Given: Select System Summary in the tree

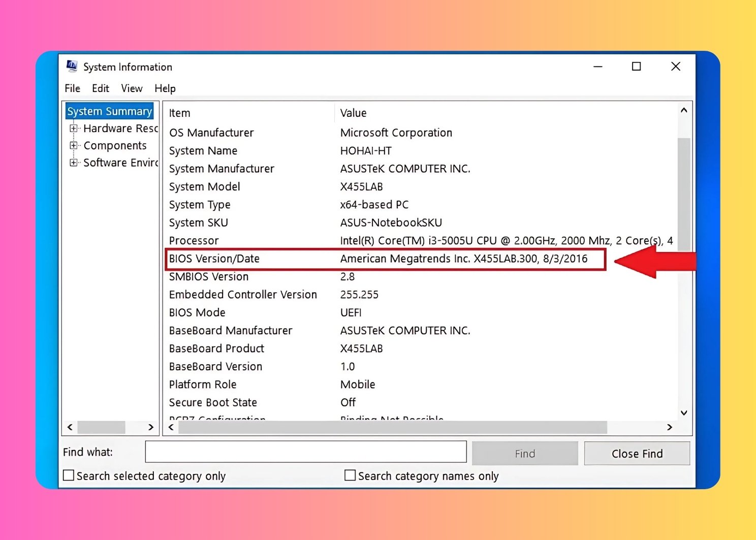Looking at the screenshot, I should point(109,111).
